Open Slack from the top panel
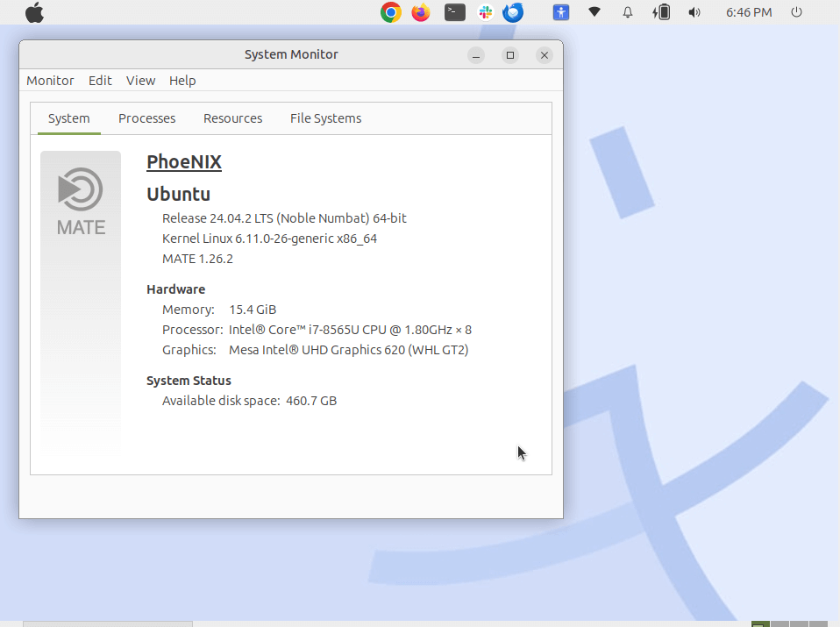The width and height of the screenshot is (840, 627). coord(486,12)
